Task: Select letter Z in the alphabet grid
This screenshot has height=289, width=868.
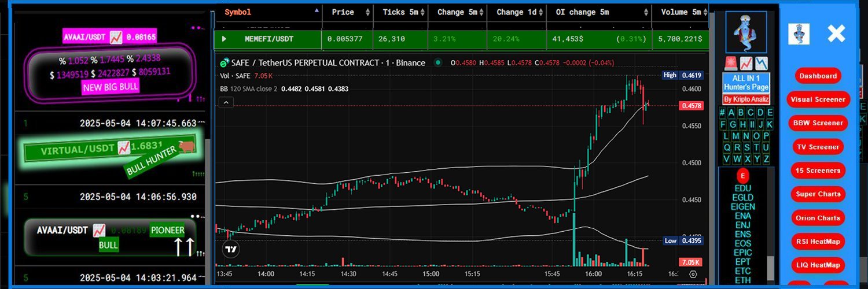Action: [x=766, y=159]
